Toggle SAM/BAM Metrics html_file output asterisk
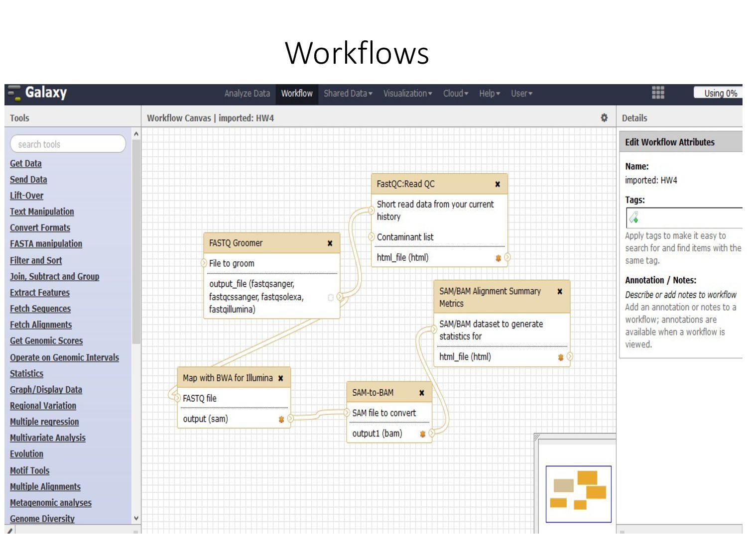The height and width of the screenshot is (560, 747). tap(561, 357)
